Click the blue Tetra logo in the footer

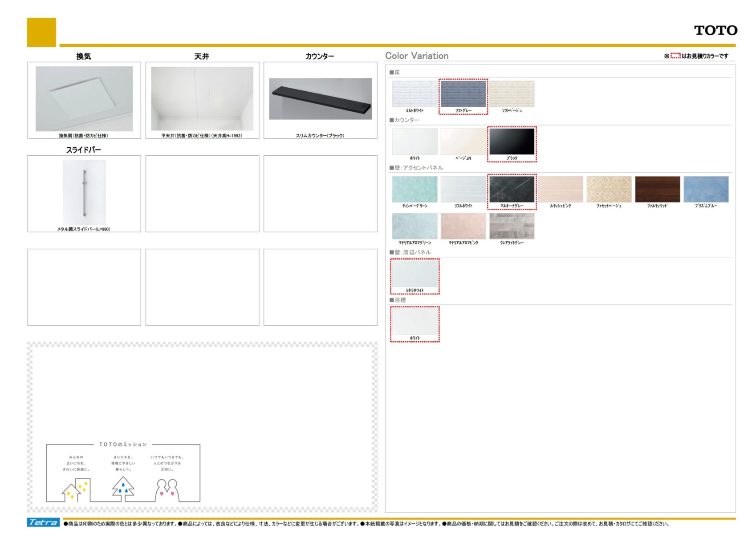43,522
